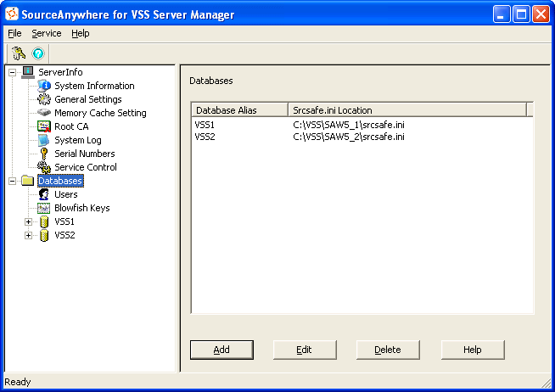The image size is (555, 392).
Task: Click the Delete button
Action: pos(388,350)
